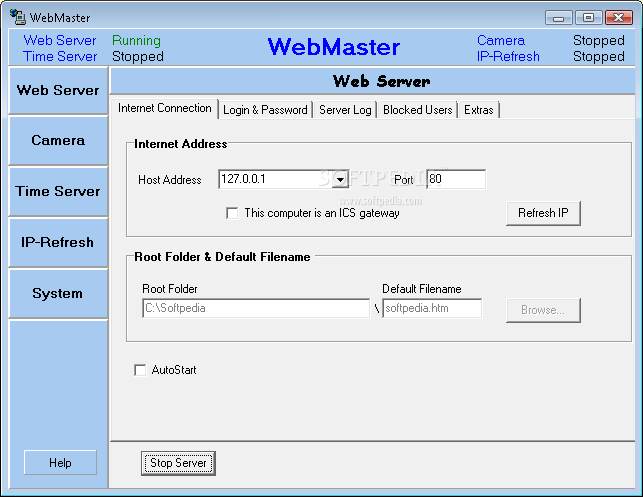643x497 pixels.
Task: Click the Help button
Action: 60,463
